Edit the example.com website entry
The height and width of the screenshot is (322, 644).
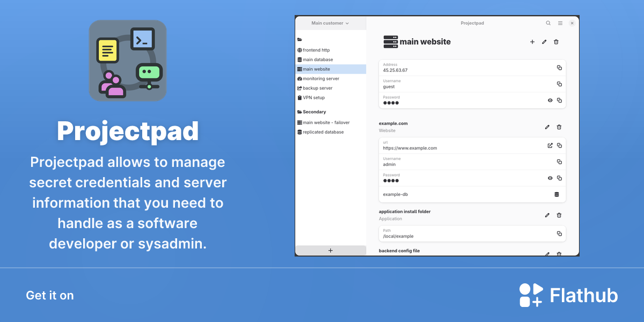[x=547, y=127]
